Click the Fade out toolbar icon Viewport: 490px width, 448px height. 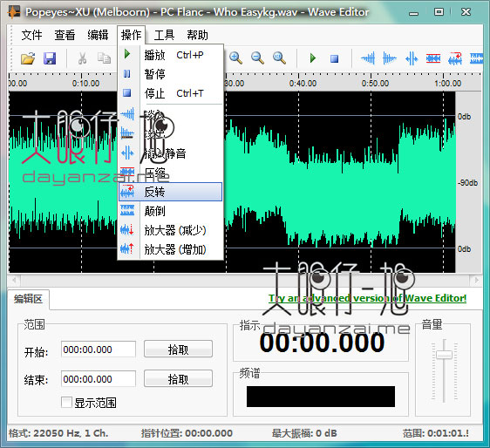click(x=390, y=58)
